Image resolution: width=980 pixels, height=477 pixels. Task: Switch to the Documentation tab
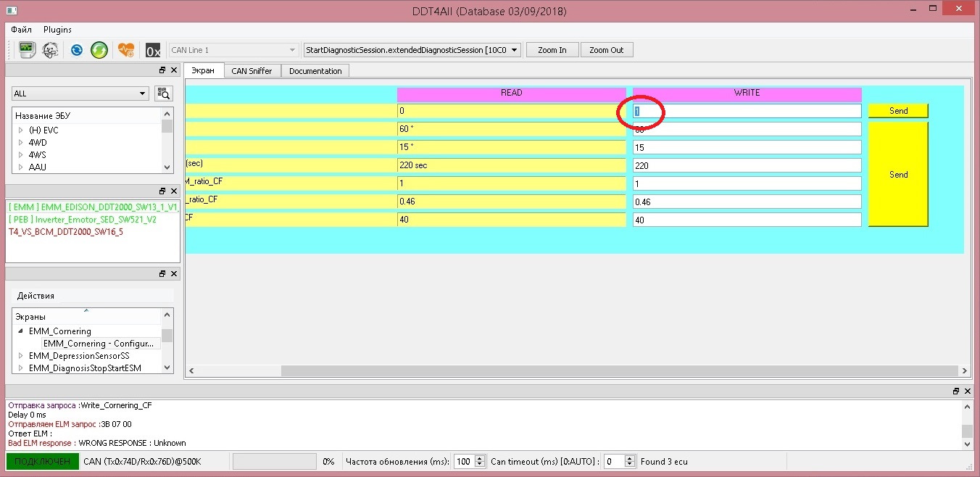coord(315,71)
